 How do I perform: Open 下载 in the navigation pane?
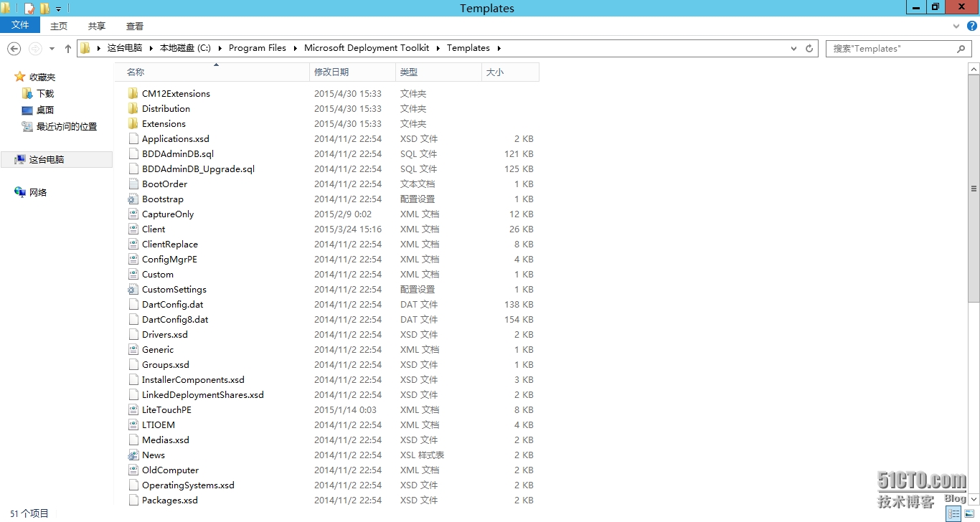tap(45, 93)
